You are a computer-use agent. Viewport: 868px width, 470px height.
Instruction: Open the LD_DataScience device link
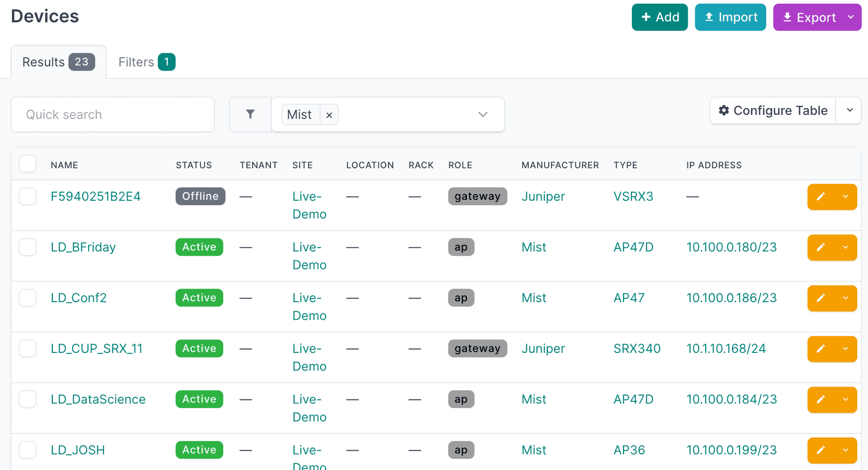click(98, 399)
